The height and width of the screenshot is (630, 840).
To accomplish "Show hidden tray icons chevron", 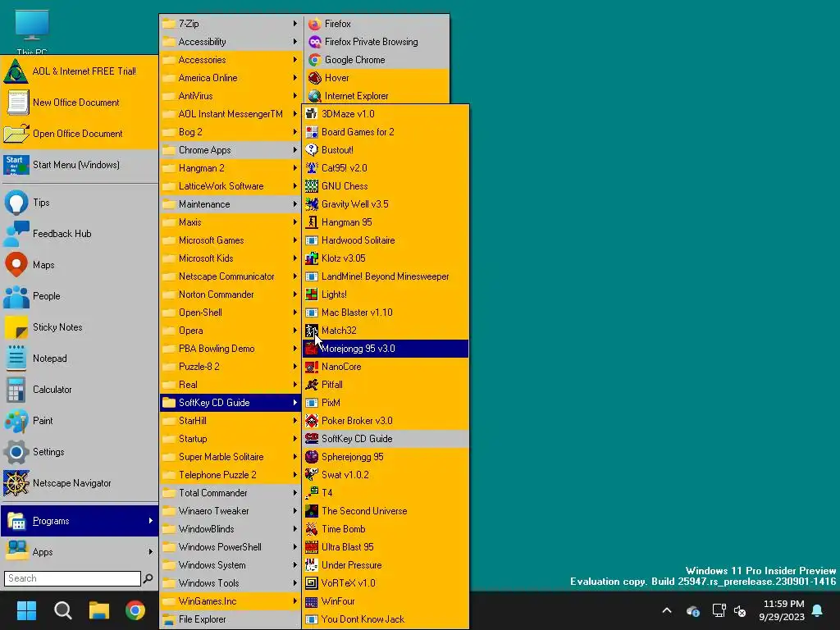I will click(x=667, y=610).
